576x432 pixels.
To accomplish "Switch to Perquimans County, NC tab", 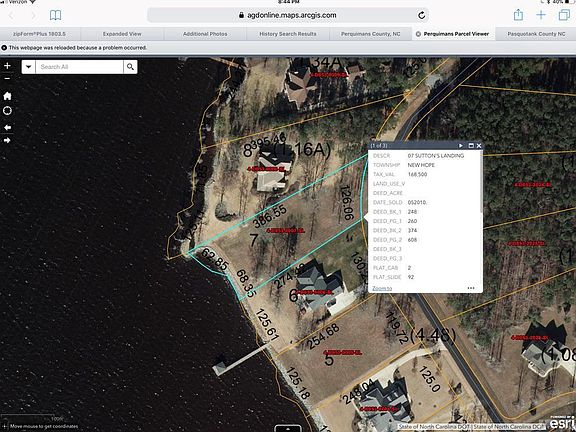I will (x=371, y=34).
